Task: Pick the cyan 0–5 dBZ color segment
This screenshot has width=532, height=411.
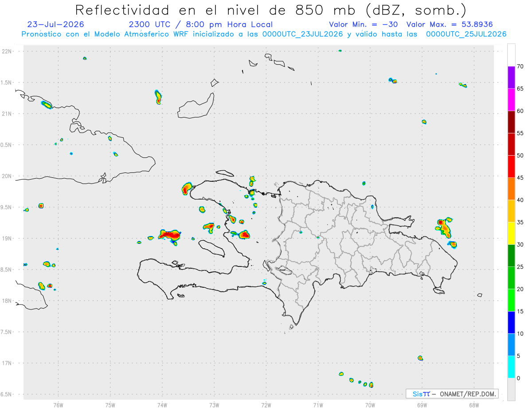Action: click(511, 367)
